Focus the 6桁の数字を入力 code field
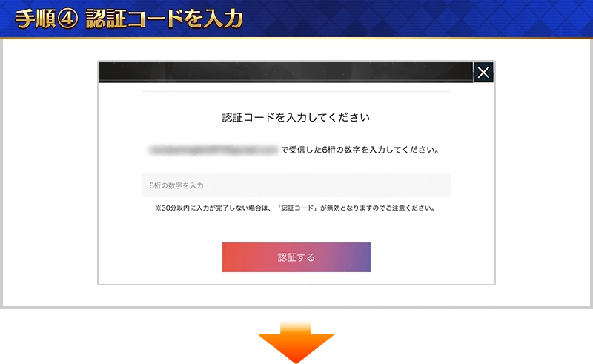 point(296,185)
